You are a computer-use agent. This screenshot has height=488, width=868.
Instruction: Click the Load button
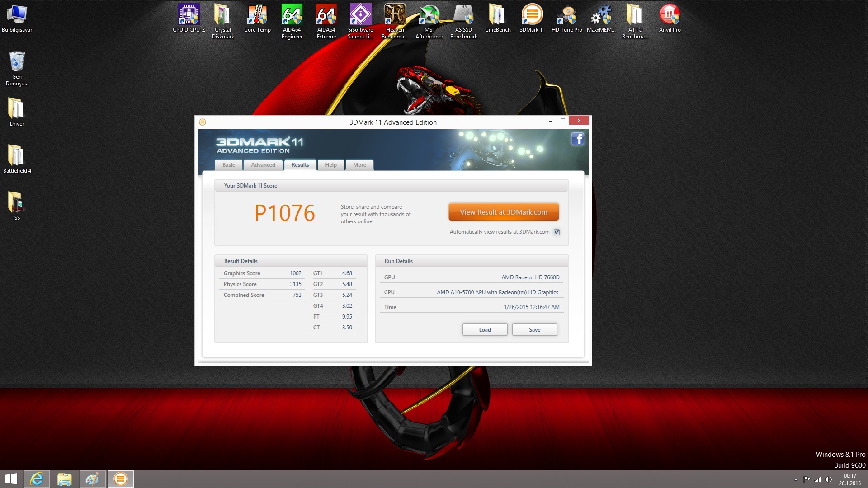[485, 329]
